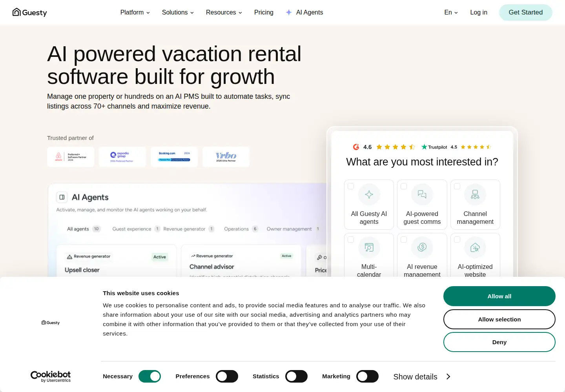Click the AI-powered guest comms chat icon
Image resolution: width=565 pixels, height=392 pixels.
pos(422,194)
